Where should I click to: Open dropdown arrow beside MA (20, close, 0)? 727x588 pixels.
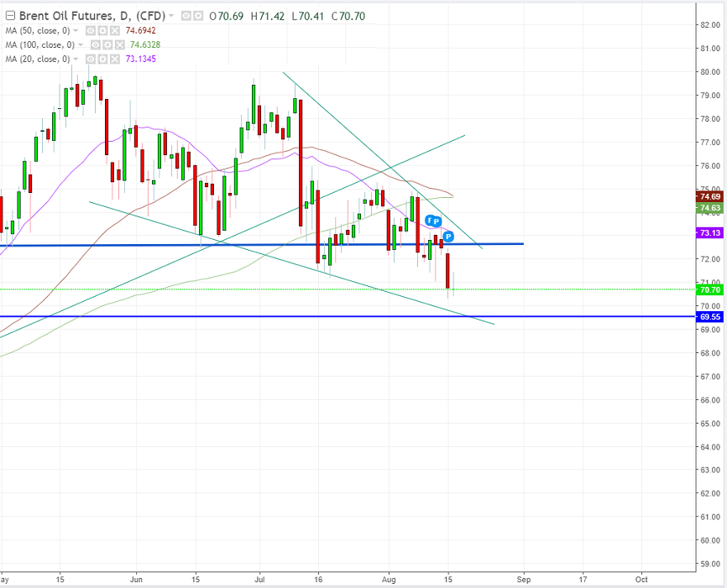pos(77,59)
